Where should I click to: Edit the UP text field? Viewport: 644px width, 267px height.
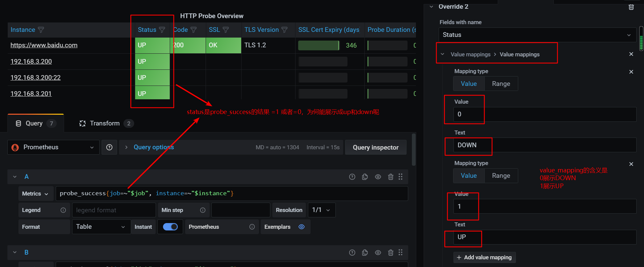click(x=545, y=237)
